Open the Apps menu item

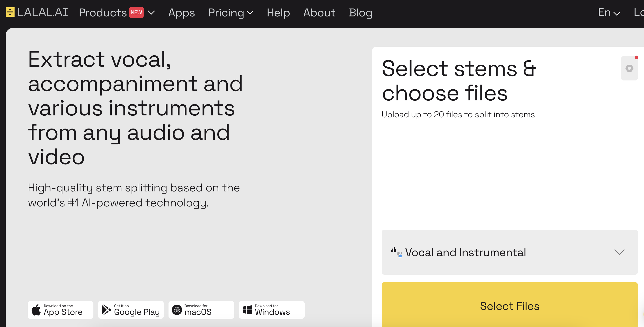[181, 12]
